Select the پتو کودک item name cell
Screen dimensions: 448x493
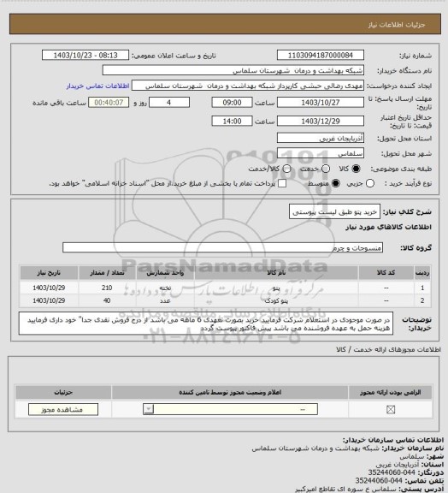point(276,300)
